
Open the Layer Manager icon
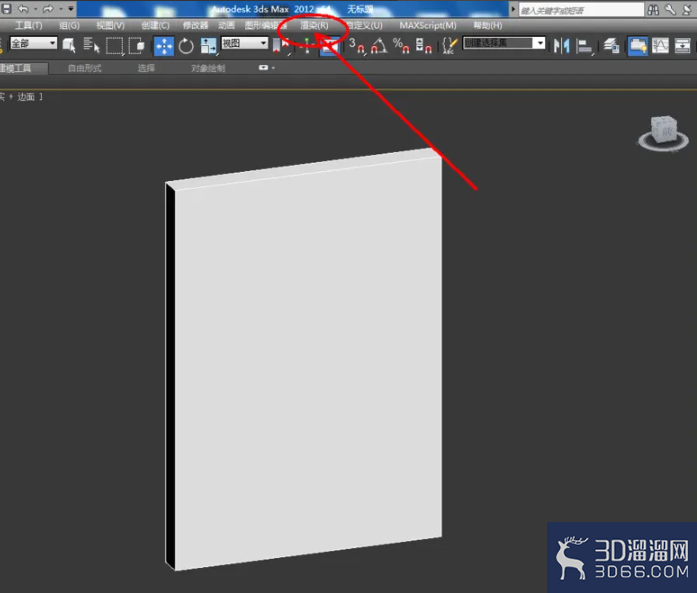[x=612, y=46]
